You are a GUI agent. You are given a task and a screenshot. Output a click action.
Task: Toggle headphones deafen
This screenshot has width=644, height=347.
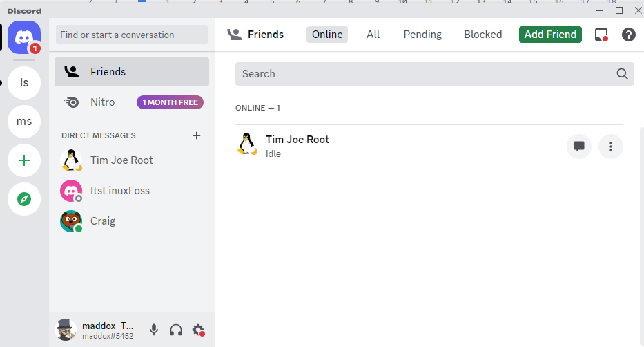coord(176,330)
